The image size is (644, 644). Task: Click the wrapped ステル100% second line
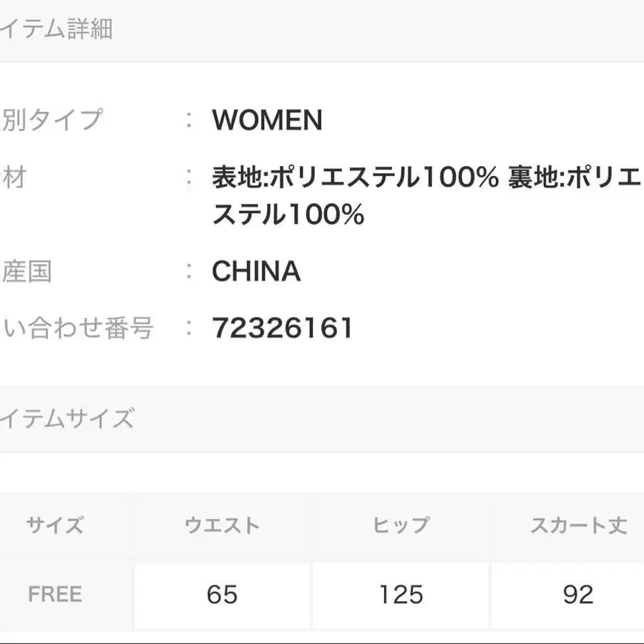(288, 214)
